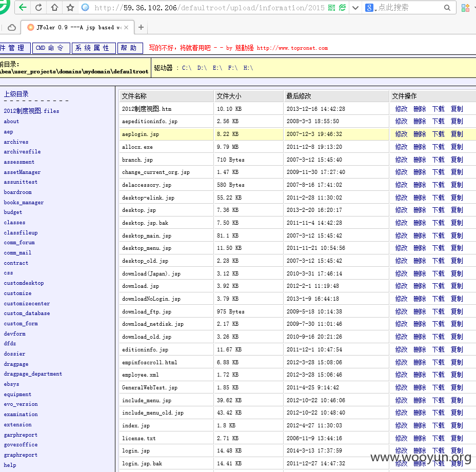Select the downloadNoLogin.jsp file name
This screenshot has width=476, height=472.
coord(151,299)
